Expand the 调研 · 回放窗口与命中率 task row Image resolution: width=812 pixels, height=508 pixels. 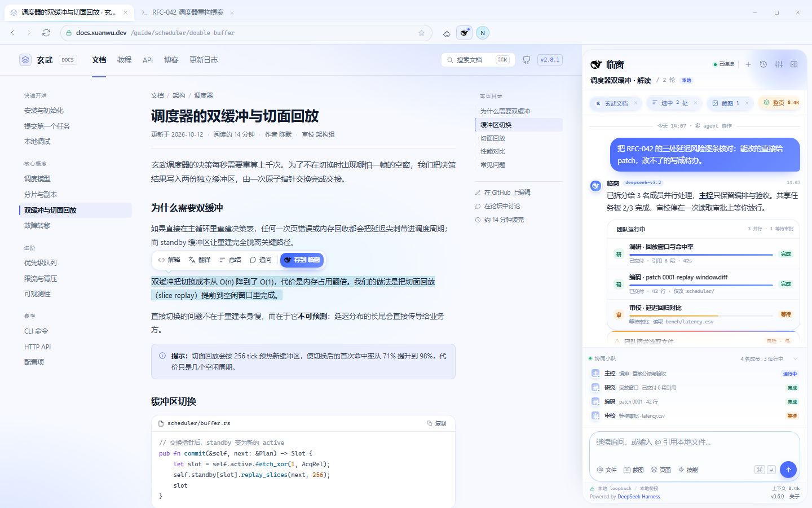(x=704, y=253)
